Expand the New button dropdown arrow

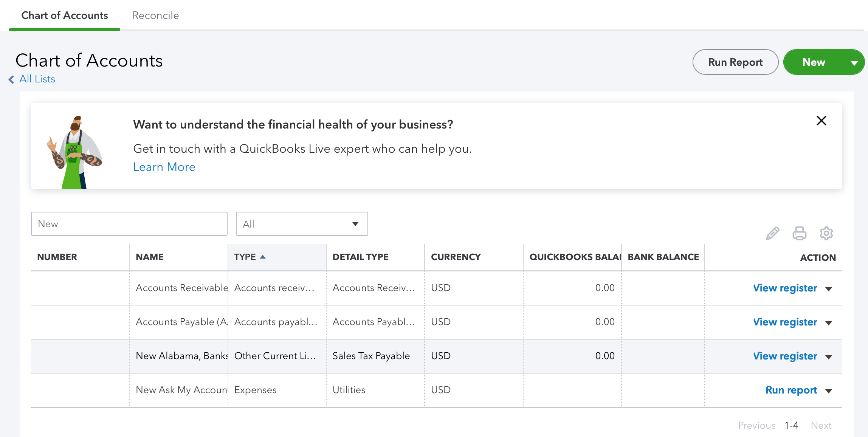coord(854,63)
